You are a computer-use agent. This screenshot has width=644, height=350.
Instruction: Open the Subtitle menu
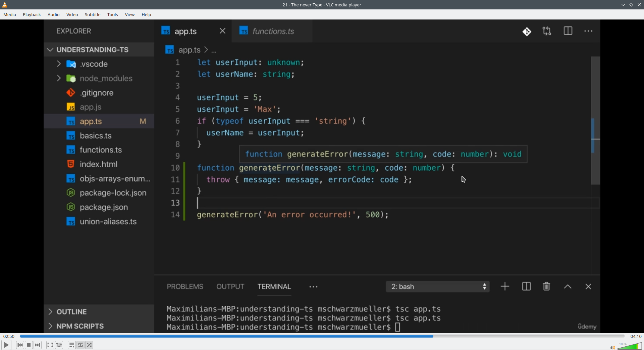[93, 15]
